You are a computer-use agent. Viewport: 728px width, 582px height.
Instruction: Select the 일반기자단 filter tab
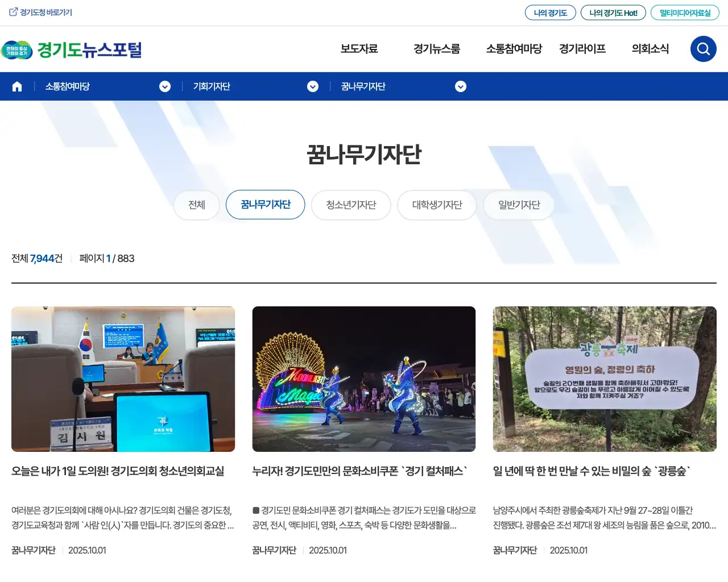point(519,205)
